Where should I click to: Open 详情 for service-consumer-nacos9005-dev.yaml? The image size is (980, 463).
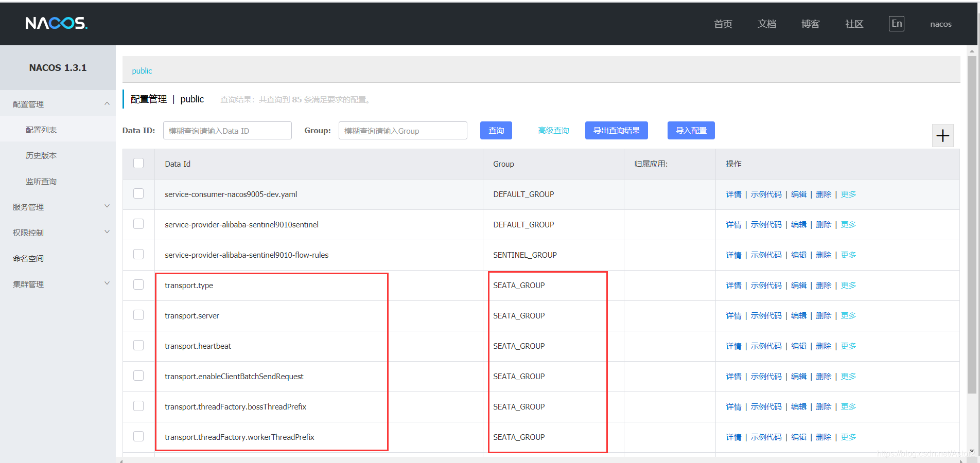734,194
